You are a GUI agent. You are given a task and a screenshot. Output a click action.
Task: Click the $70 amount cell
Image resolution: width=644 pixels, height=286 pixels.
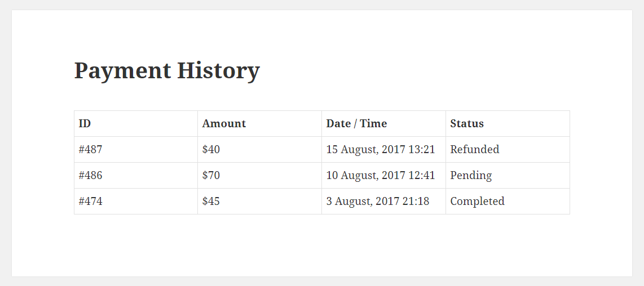point(211,175)
